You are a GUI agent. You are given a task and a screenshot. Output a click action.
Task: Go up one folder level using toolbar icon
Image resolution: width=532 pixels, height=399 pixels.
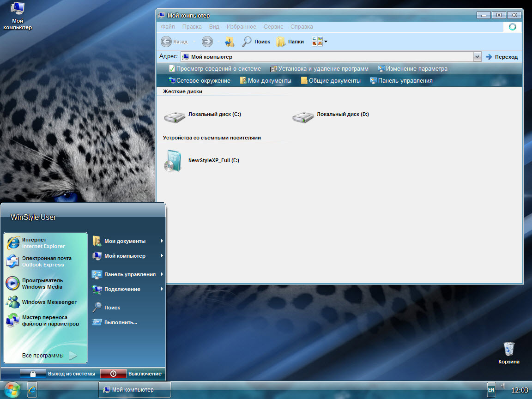[x=230, y=42]
